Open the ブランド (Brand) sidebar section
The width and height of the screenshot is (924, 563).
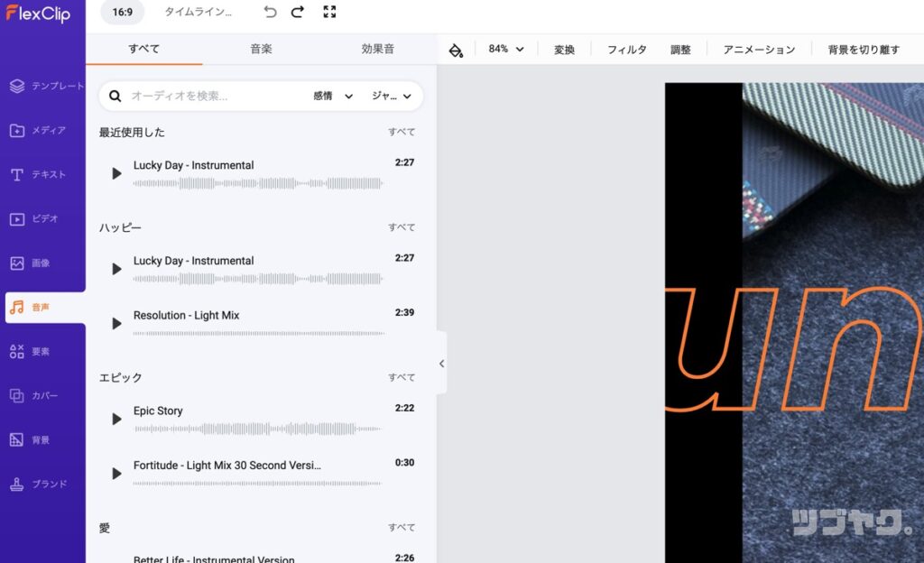point(38,485)
